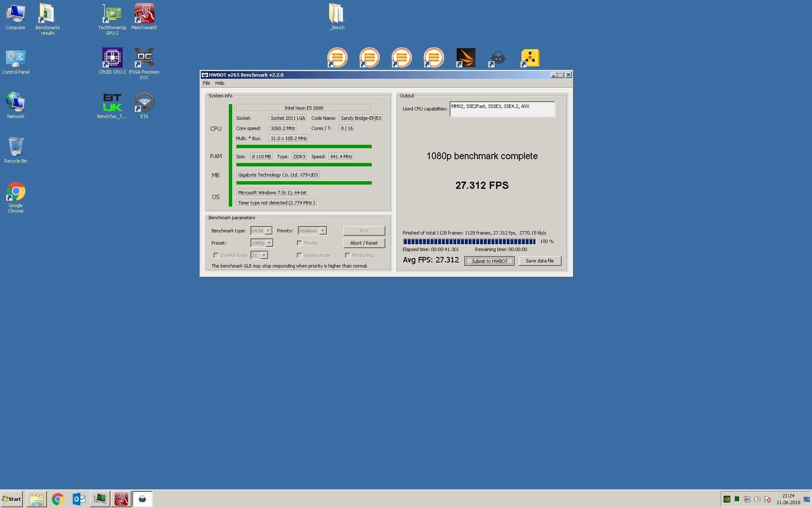Launch the HWBOT cat-with-gauge desktop shortcut
Image resolution: width=812 pixels, height=508 pixels.
coord(498,58)
